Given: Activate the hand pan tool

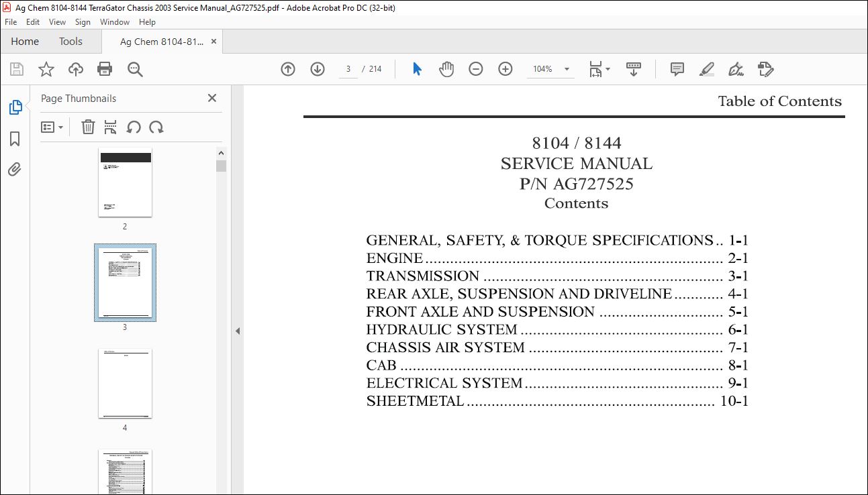Looking at the screenshot, I should (x=446, y=69).
